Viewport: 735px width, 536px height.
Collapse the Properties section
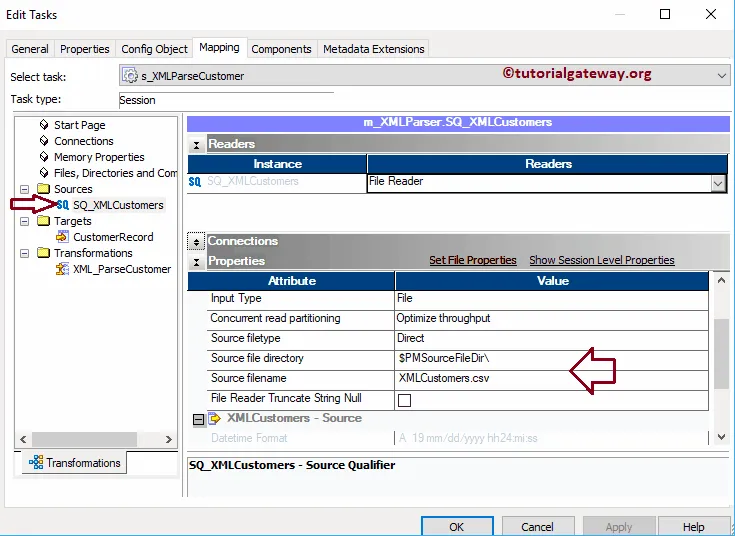[196, 262]
